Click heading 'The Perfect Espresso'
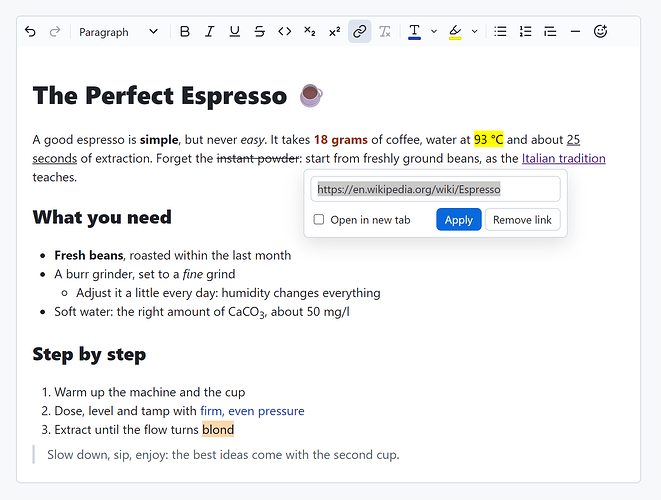 160,95
